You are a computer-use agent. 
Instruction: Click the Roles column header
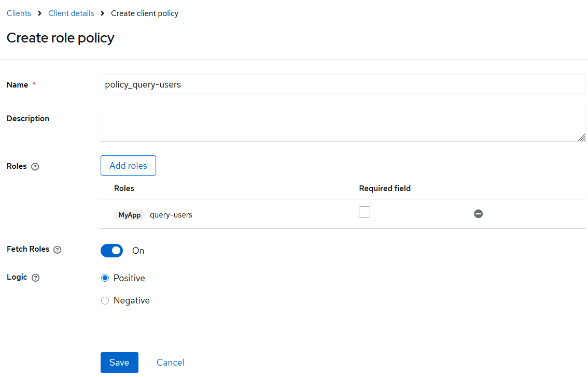pos(124,188)
